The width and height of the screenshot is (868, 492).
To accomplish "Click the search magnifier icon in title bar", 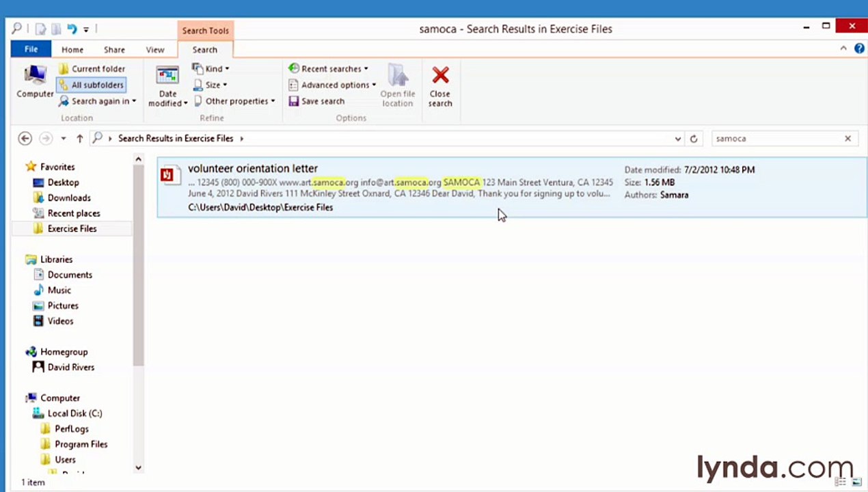I will 16,29.
